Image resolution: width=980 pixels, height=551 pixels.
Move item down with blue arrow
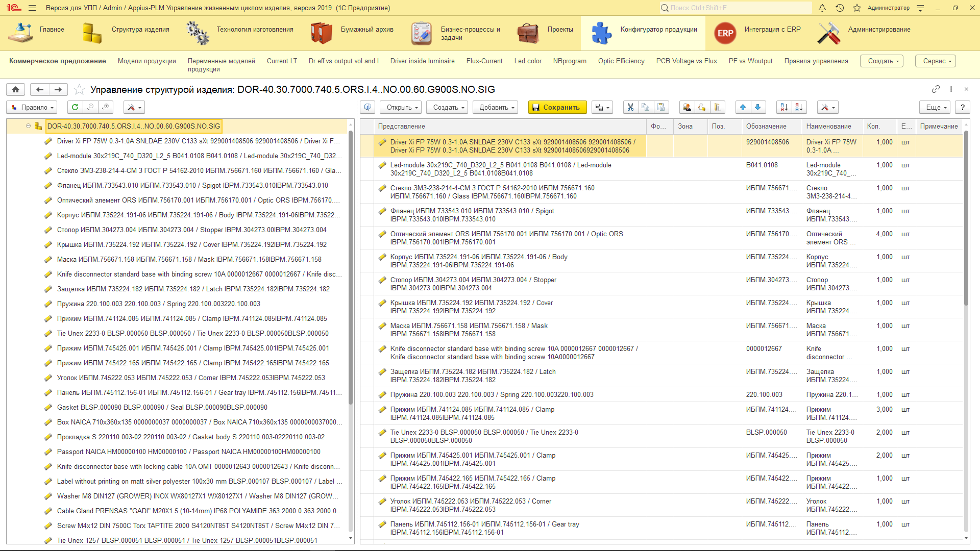[x=758, y=107]
